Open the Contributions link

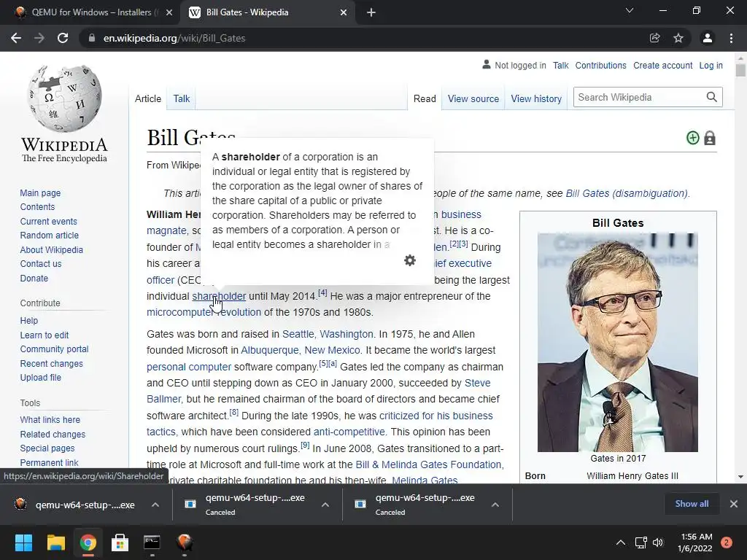point(601,65)
